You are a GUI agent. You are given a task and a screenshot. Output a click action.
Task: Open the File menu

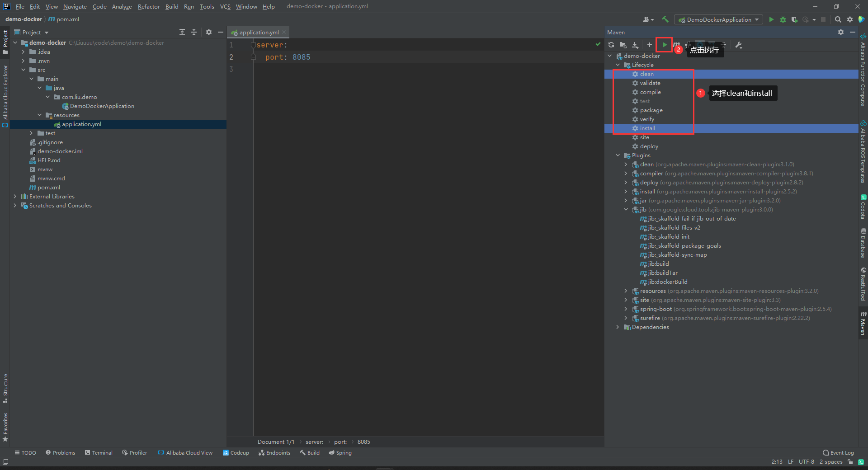point(20,6)
